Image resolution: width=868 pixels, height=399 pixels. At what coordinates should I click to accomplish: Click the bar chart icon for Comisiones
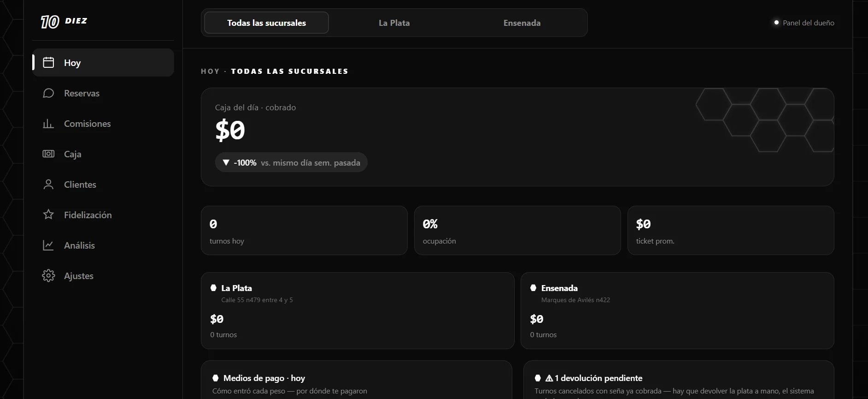48,124
